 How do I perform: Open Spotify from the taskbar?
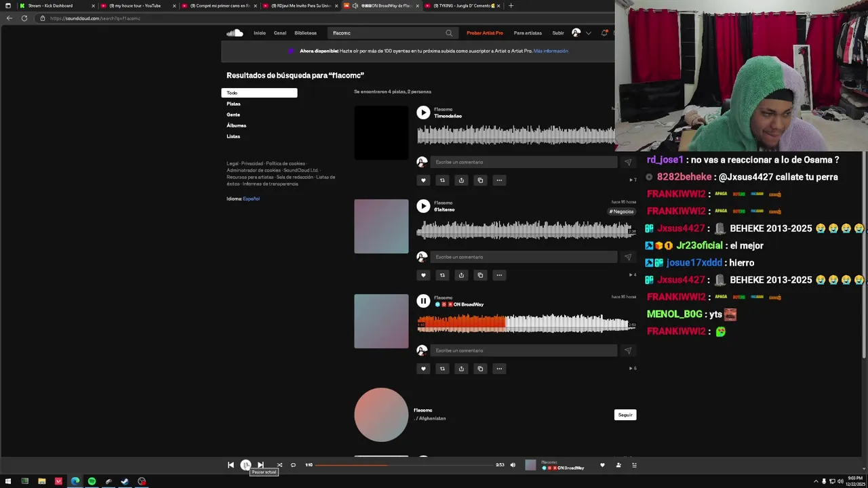click(x=92, y=481)
